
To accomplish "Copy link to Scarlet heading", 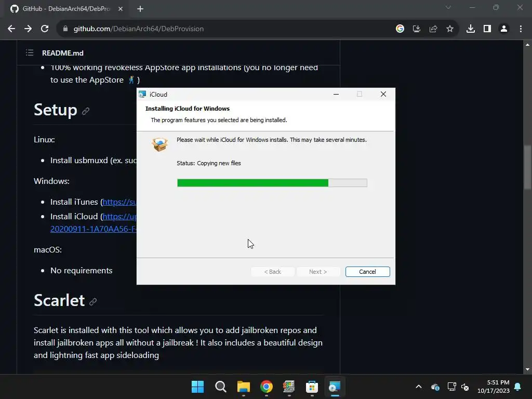I will 93,302.
